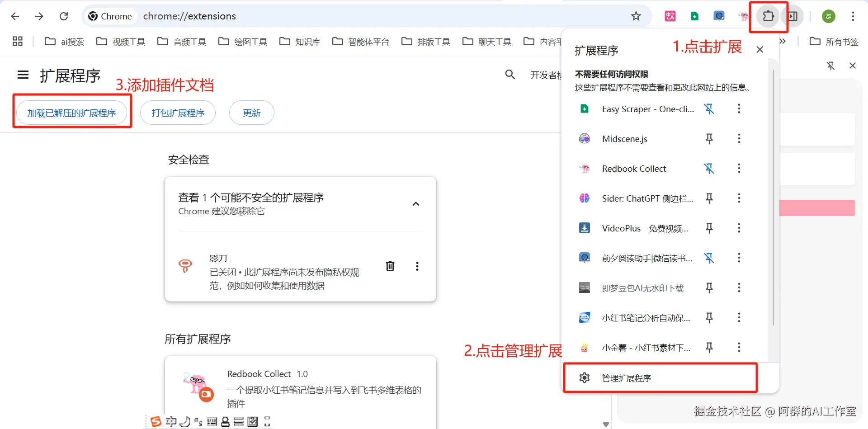Click the page scroll-down arrow
Screen dimensions: 868x429
(x=606, y=424)
